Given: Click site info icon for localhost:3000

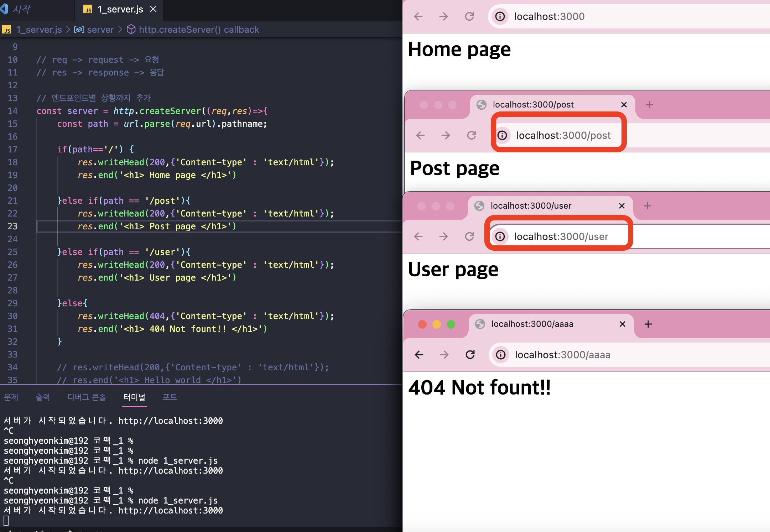Looking at the screenshot, I should click(x=500, y=16).
